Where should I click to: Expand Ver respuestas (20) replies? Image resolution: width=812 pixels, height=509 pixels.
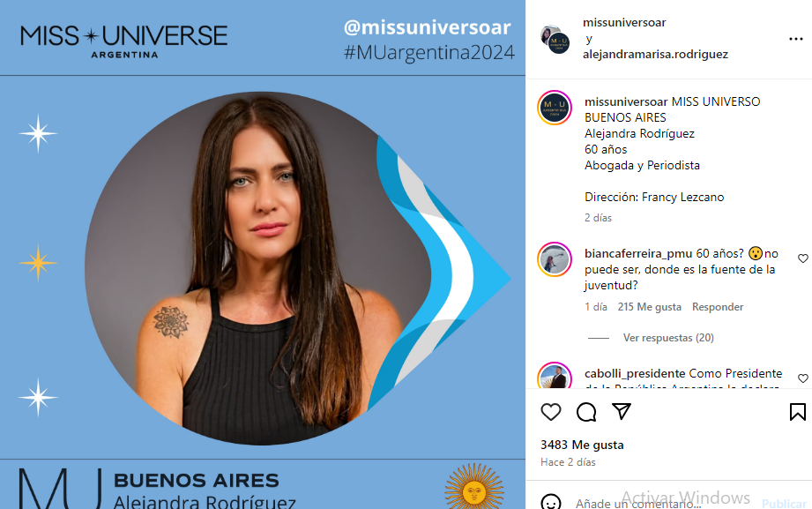pos(668,338)
